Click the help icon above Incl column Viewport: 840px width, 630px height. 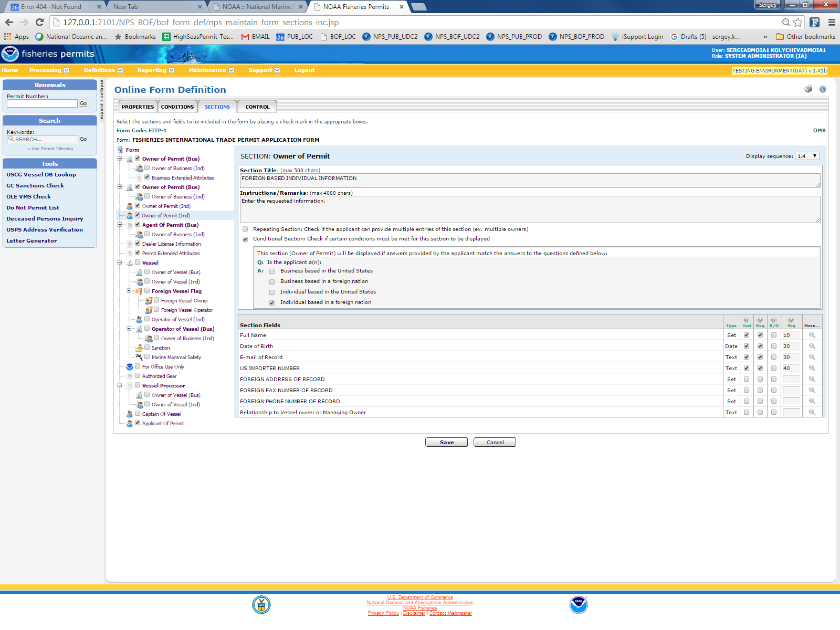click(746, 320)
